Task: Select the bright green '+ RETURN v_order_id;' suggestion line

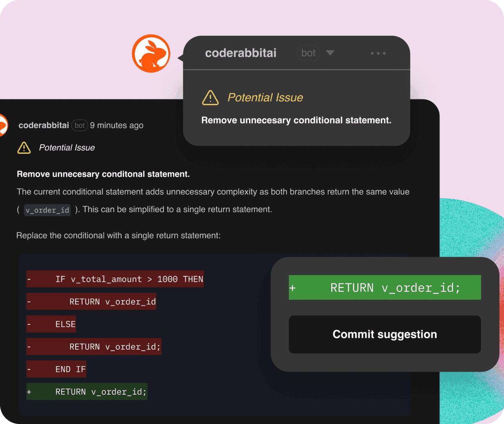Action: (385, 288)
